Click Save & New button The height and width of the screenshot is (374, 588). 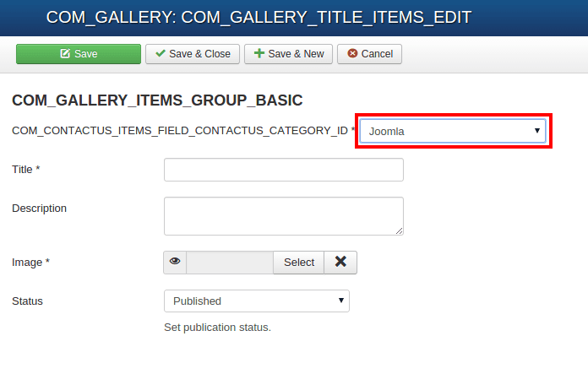tap(288, 54)
